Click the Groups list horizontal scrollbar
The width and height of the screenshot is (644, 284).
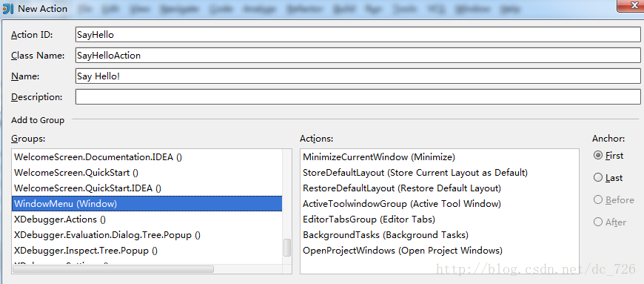113,269
